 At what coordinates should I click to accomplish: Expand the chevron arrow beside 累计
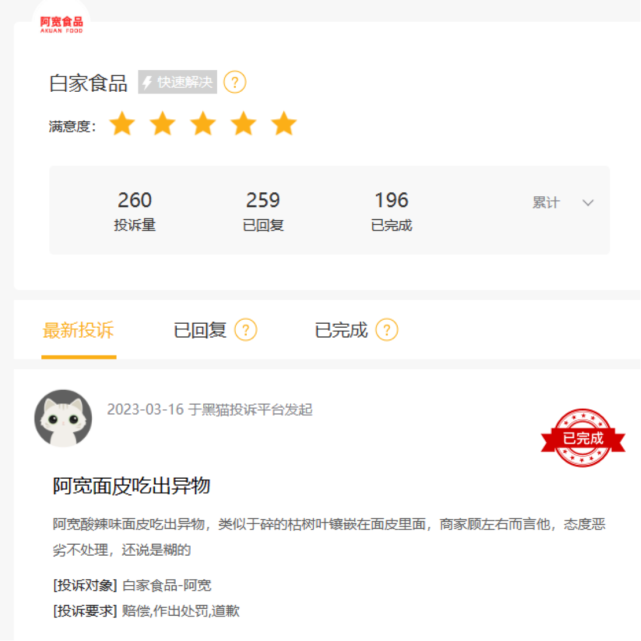pyautogui.click(x=588, y=203)
